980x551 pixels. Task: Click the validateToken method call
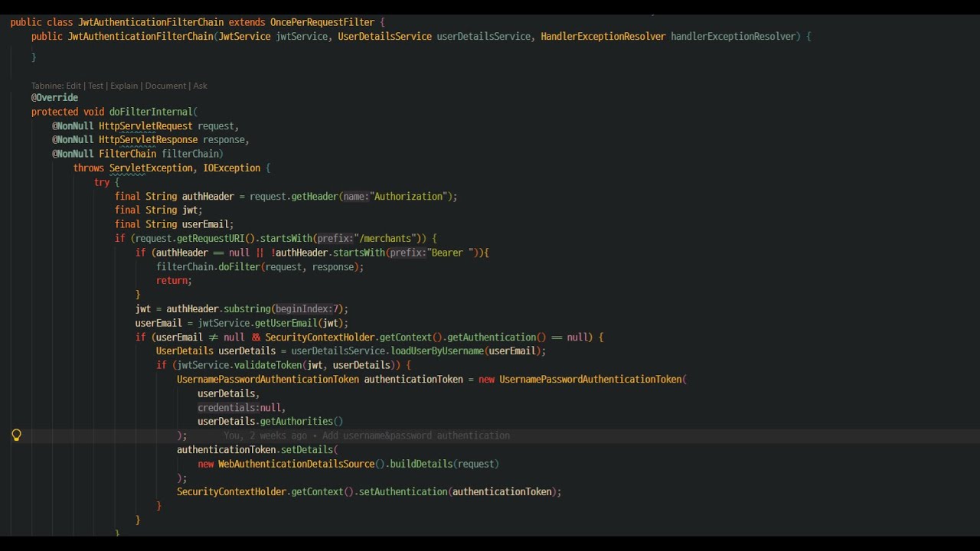click(268, 365)
